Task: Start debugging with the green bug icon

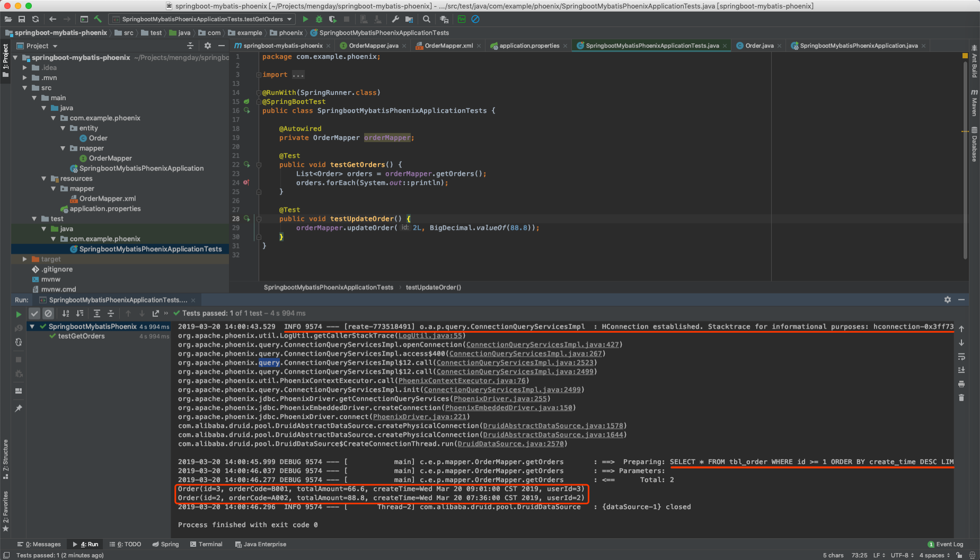Action: pos(319,19)
